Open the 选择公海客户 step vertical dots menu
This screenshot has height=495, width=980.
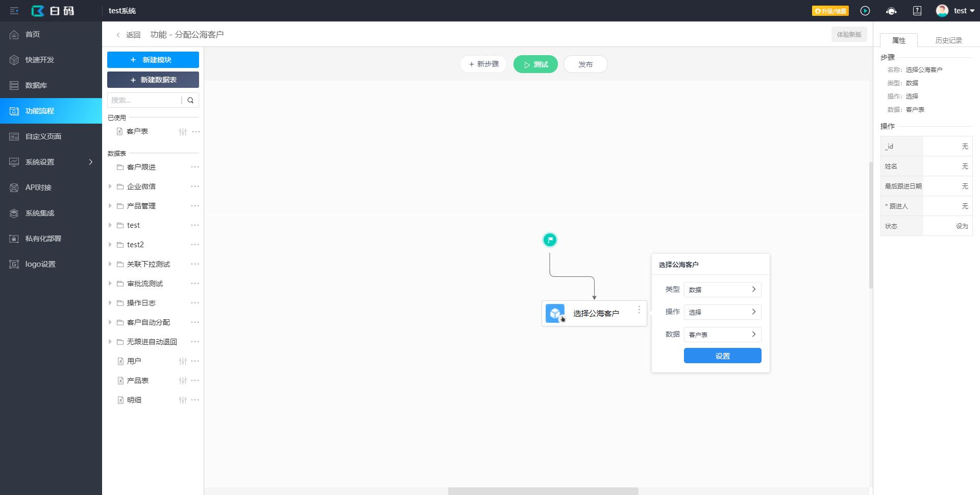639,310
